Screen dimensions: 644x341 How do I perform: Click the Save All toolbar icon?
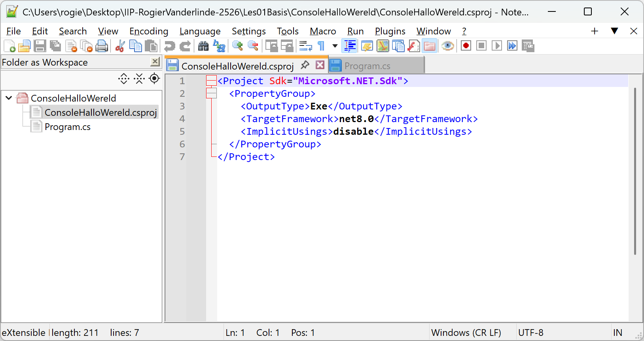coord(55,46)
